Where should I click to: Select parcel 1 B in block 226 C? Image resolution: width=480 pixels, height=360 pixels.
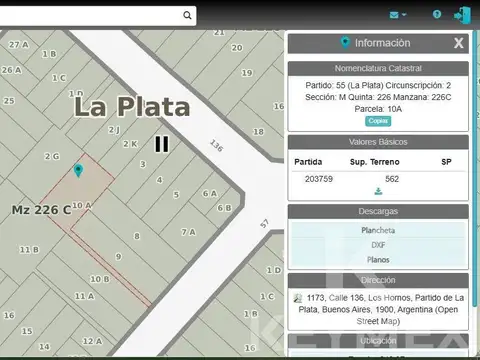[49, 54]
